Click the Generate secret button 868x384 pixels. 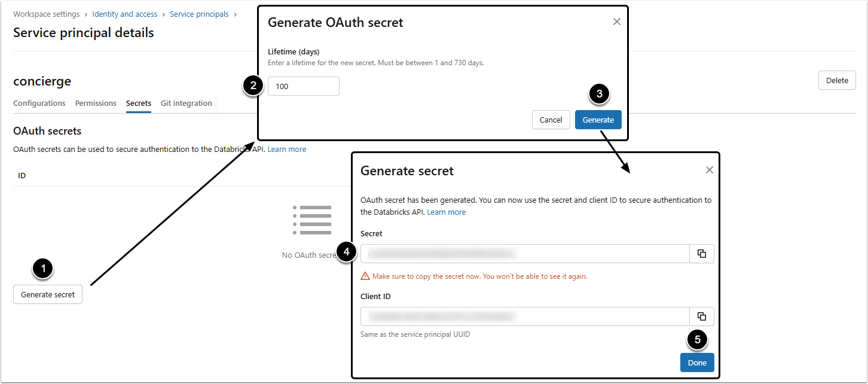click(48, 294)
